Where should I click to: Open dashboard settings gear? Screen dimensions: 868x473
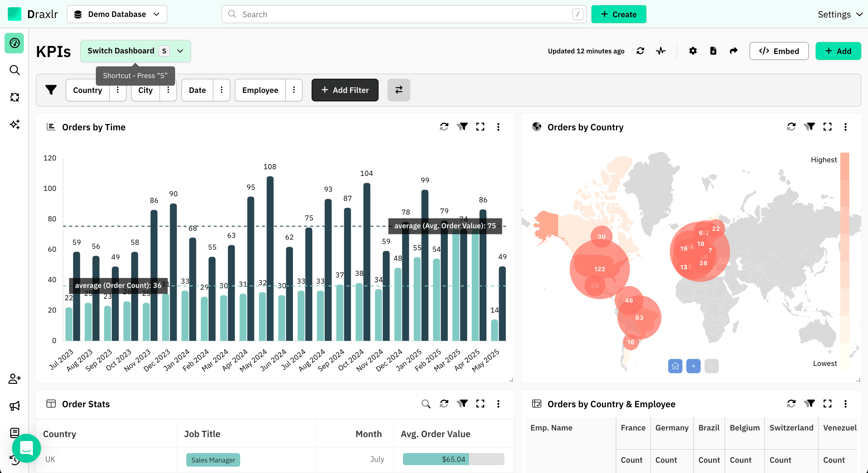click(693, 51)
